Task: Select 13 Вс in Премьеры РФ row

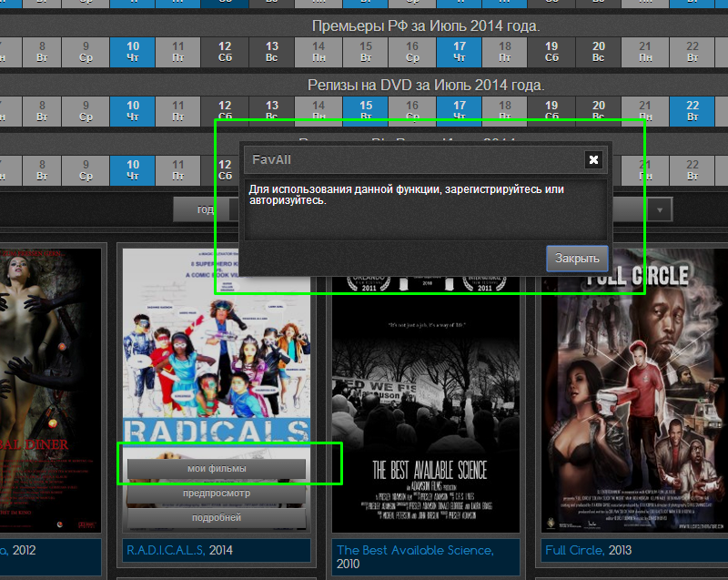Action: 272,52
